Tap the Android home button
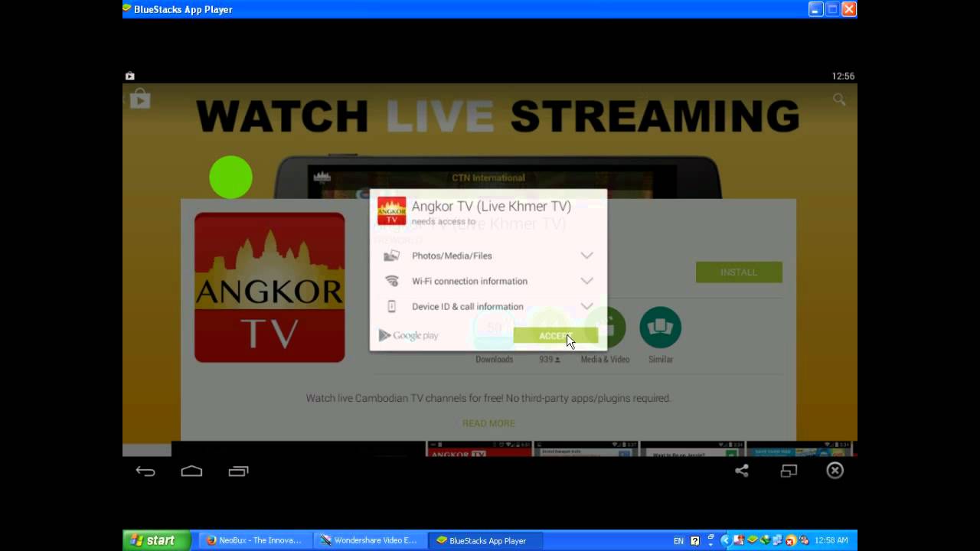Viewport: 980px width, 551px height. [x=191, y=471]
